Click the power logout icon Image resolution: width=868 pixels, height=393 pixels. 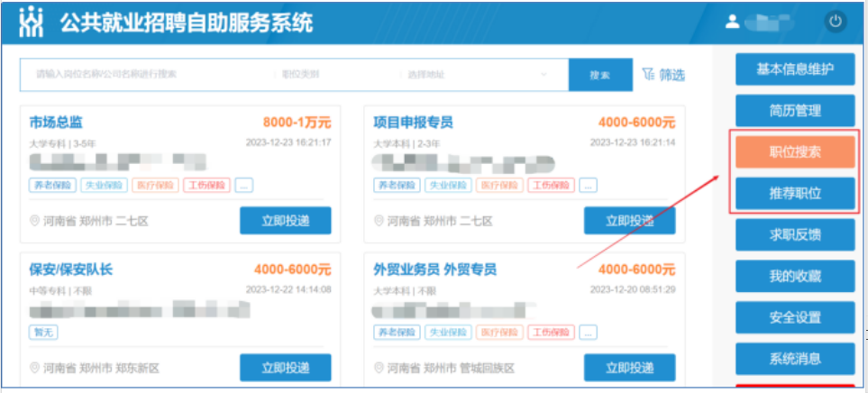pyautogui.click(x=835, y=22)
